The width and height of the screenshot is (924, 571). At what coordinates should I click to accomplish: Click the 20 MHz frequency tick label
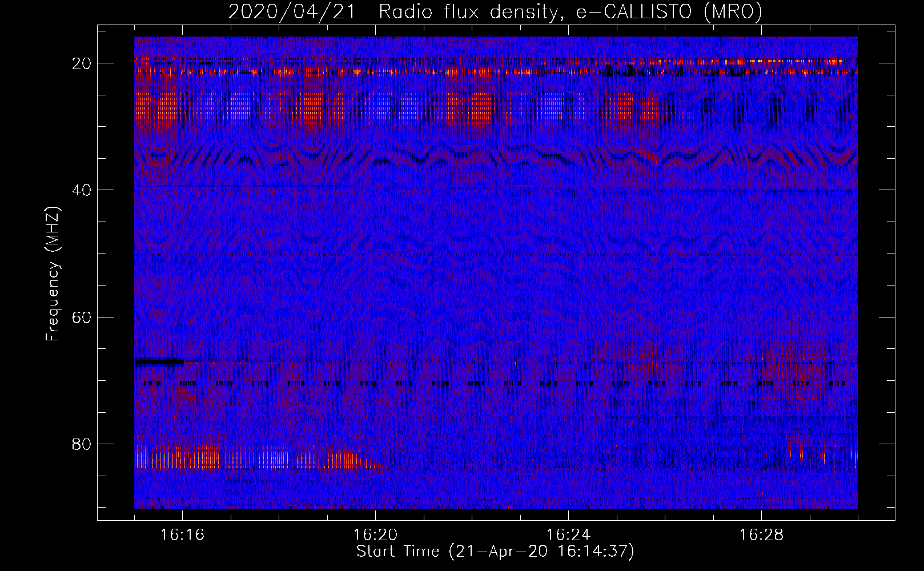(82, 63)
